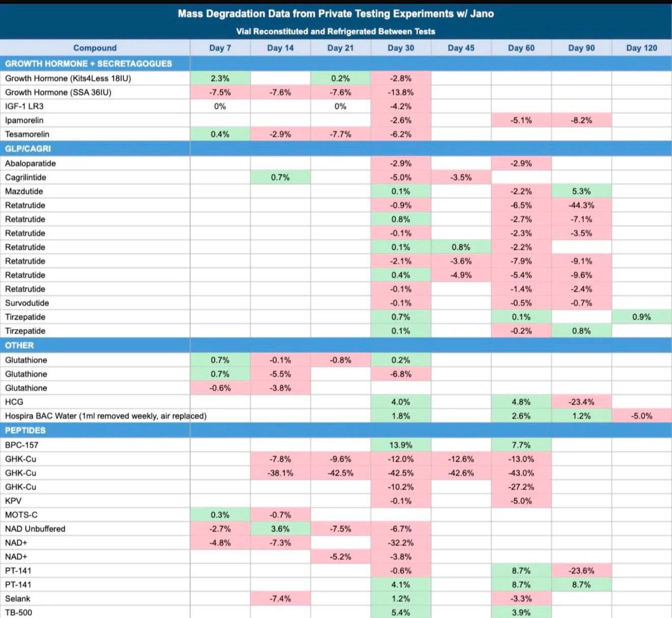Select the Day 120 column header
The width and height of the screenshot is (672, 618).
[x=641, y=48]
